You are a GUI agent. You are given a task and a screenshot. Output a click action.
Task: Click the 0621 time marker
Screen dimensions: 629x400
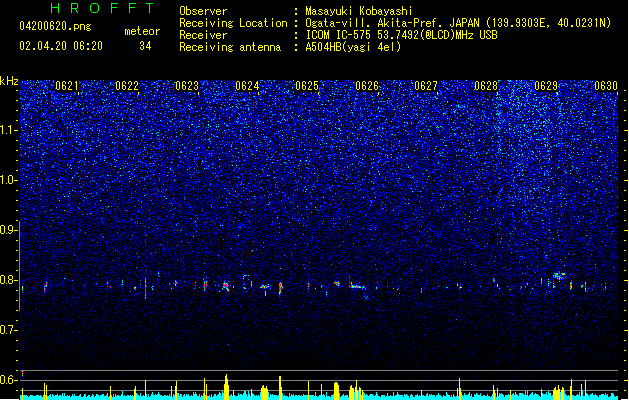click(x=67, y=86)
